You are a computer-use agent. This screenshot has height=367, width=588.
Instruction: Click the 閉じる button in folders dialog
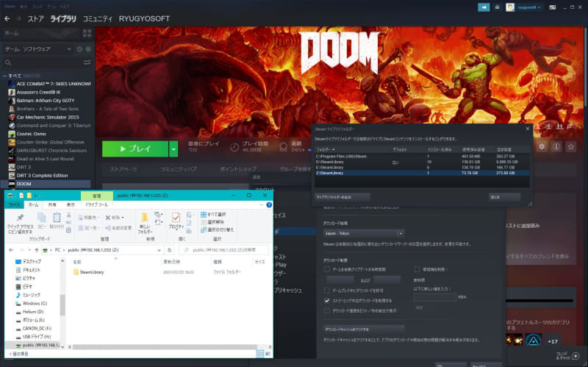[x=504, y=197]
